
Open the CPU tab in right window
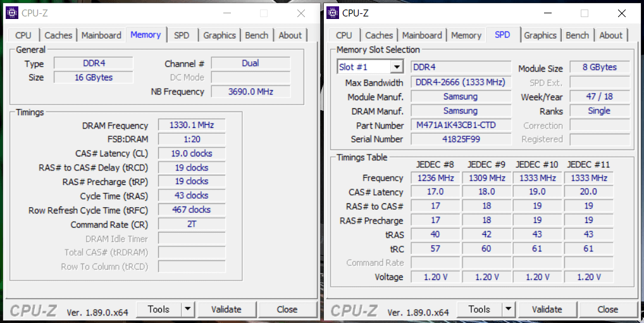click(x=344, y=35)
